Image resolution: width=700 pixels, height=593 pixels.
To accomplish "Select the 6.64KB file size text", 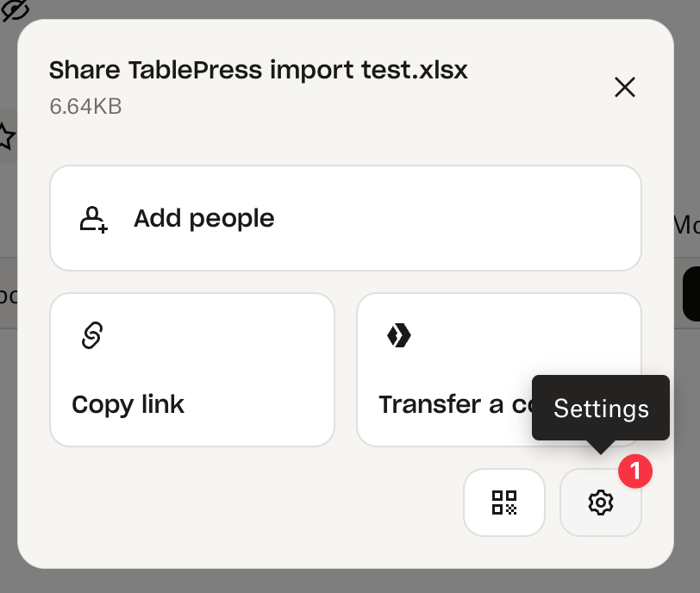I will pyautogui.click(x=85, y=106).
